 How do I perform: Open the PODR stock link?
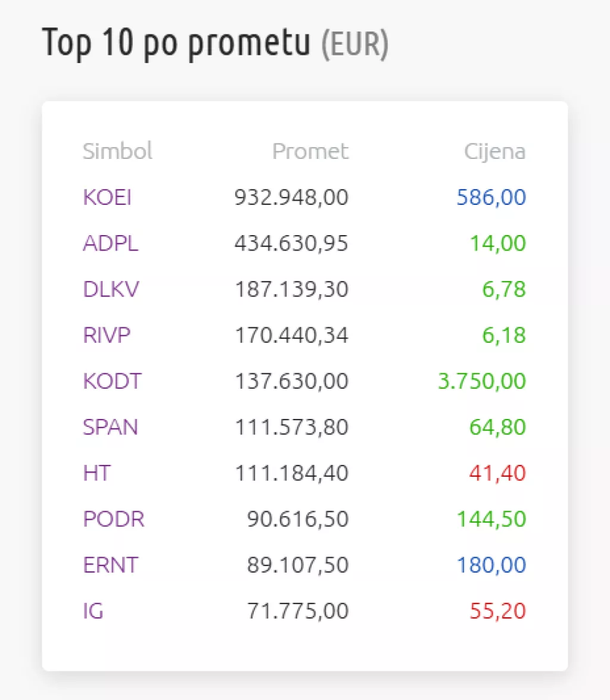(x=113, y=519)
